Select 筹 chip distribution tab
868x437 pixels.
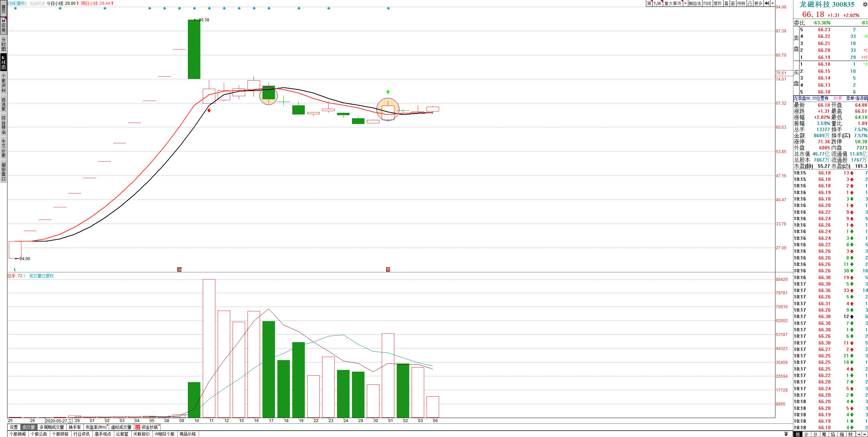point(824,434)
